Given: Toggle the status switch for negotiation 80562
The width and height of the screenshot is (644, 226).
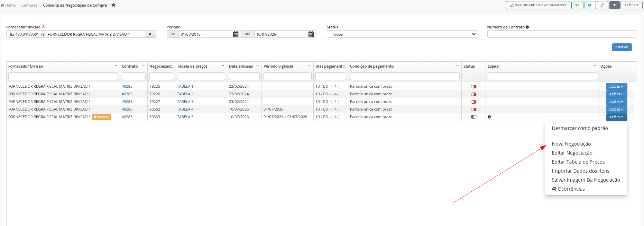Looking at the screenshot, I should (473, 110).
